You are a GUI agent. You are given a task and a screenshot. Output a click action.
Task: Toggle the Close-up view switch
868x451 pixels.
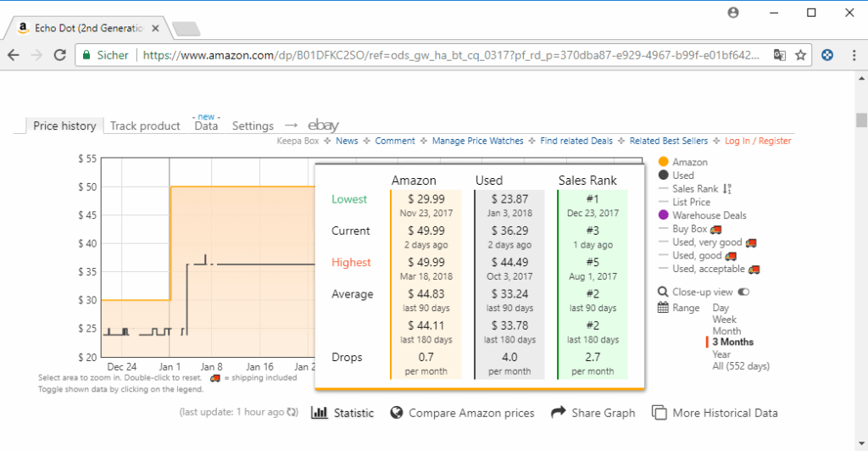(743, 292)
